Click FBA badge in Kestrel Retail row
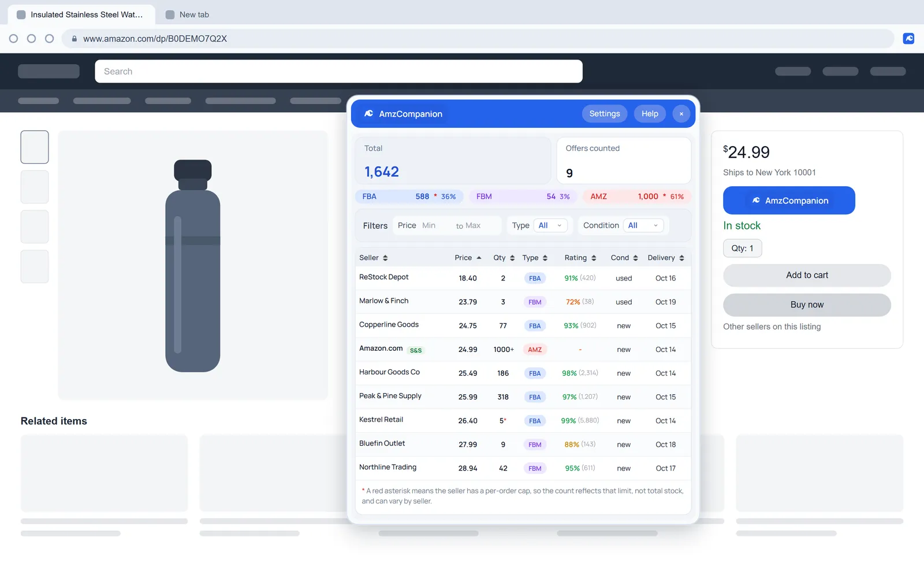 coord(535,421)
